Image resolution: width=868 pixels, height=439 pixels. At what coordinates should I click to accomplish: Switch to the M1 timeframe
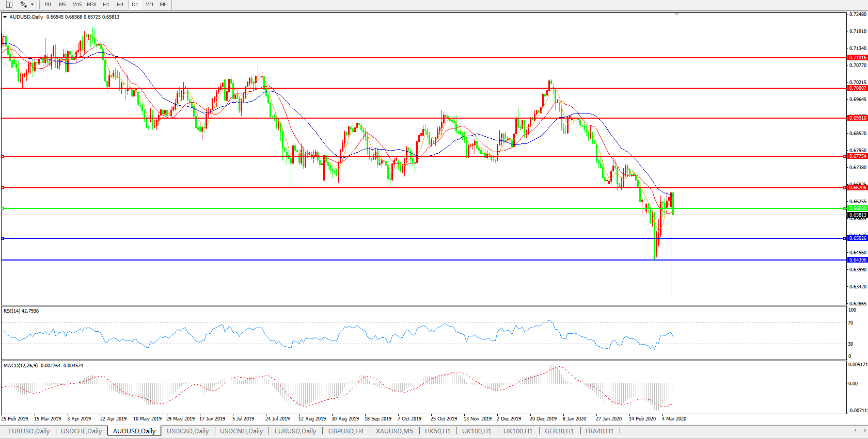tap(48, 5)
